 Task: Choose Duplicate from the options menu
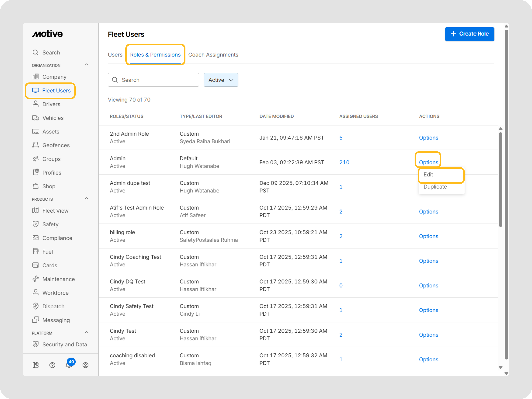coord(435,187)
